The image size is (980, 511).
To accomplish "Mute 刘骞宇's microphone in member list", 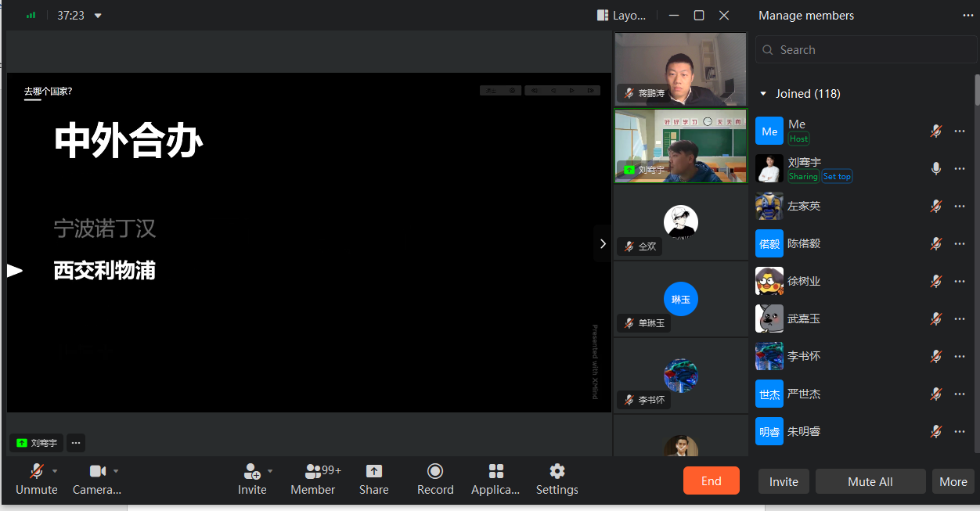I will pyautogui.click(x=935, y=168).
